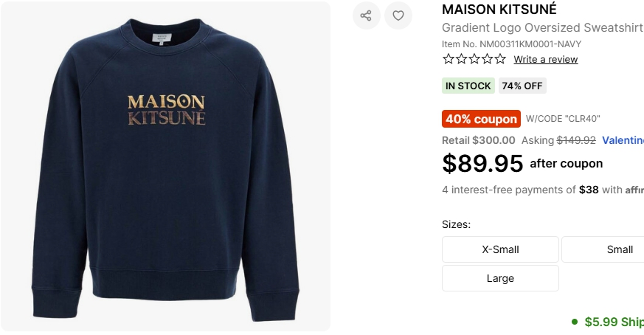The image size is (644, 335).
Task: Open the Write a review link
Action: (545, 59)
